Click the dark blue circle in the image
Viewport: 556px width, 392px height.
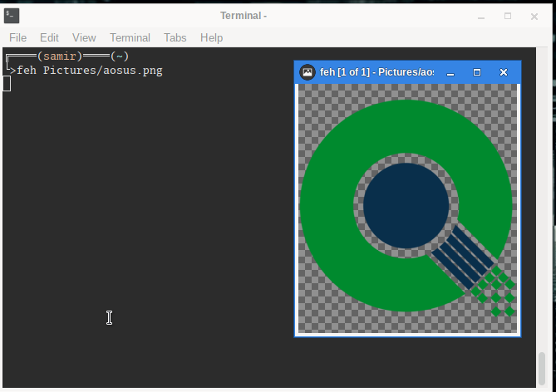[406, 206]
